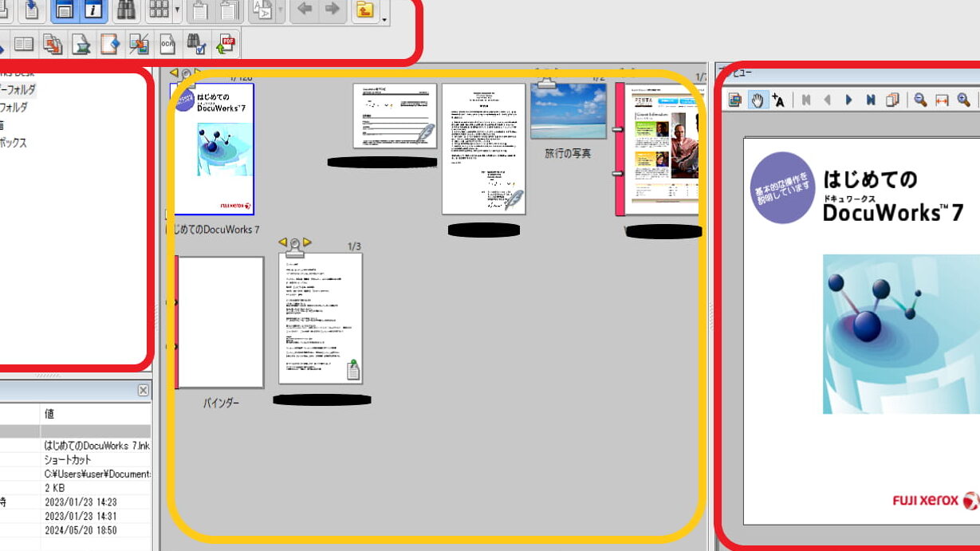
Task: Click the 値 column header
Action: 96,414
